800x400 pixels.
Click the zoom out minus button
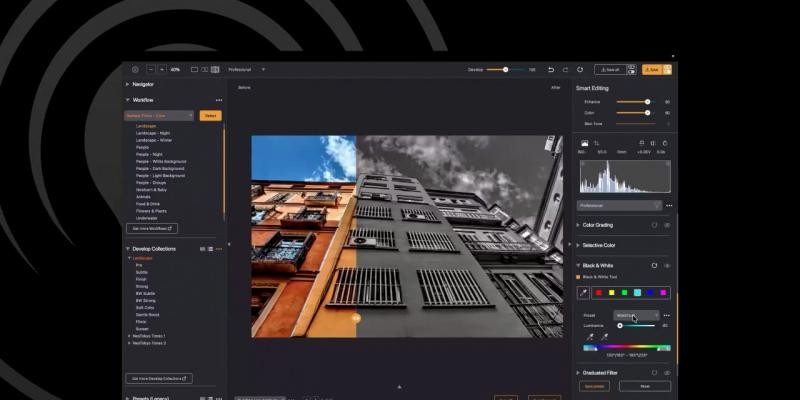[150, 70]
